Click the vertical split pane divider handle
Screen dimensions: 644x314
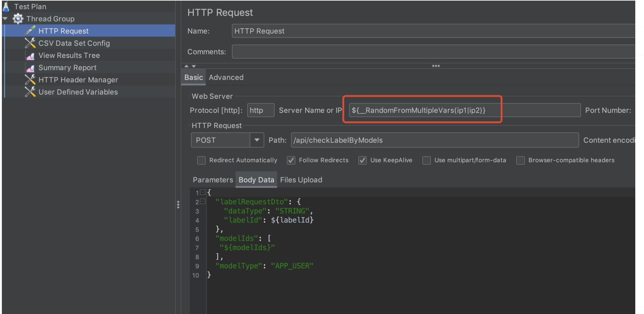coord(178,205)
